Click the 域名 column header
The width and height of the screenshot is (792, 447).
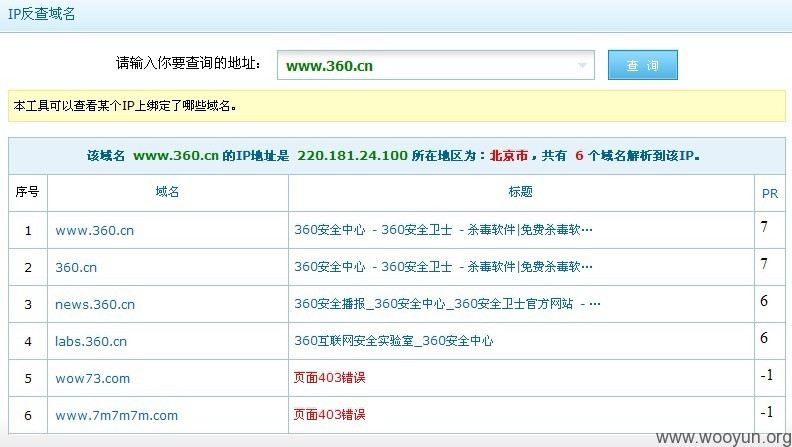pyautogui.click(x=167, y=191)
